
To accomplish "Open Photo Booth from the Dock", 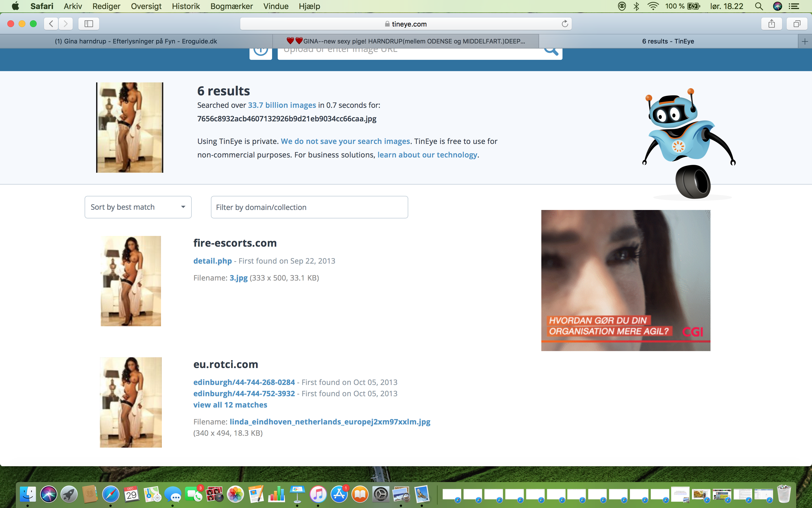I will 214,494.
